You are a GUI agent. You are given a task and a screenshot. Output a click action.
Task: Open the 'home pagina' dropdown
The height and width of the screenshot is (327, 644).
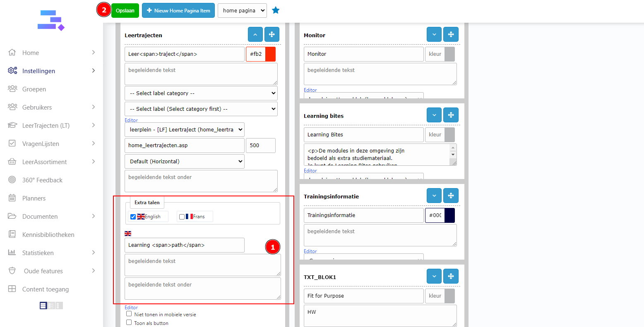click(242, 11)
